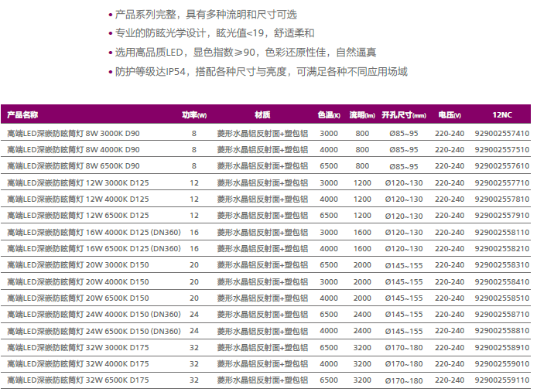This screenshot has height=392, width=537.
Task: Click the 32W 6500K D175 product name
Action: 78,380
